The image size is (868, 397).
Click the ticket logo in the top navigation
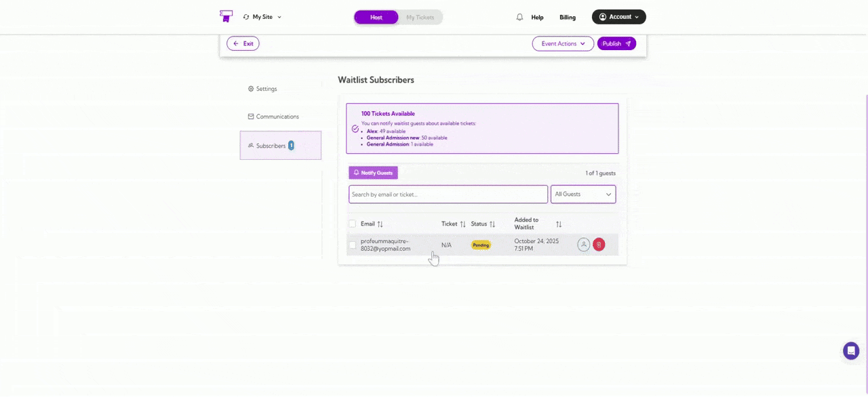click(226, 16)
